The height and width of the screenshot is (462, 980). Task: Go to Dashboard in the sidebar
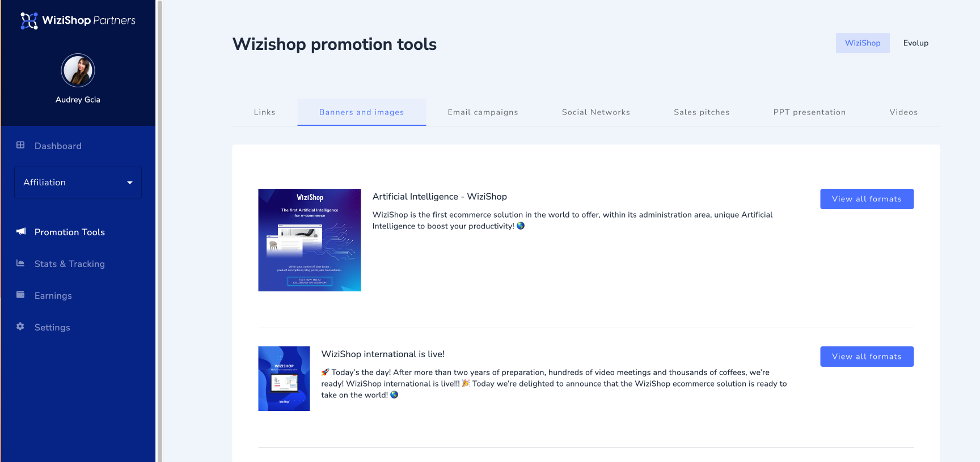[58, 146]
